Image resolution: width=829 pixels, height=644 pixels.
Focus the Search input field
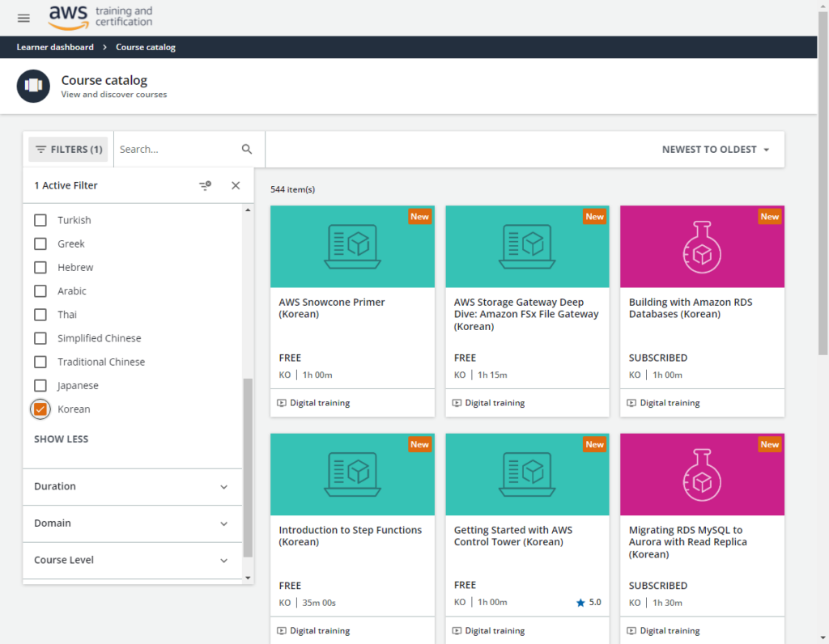178,150
